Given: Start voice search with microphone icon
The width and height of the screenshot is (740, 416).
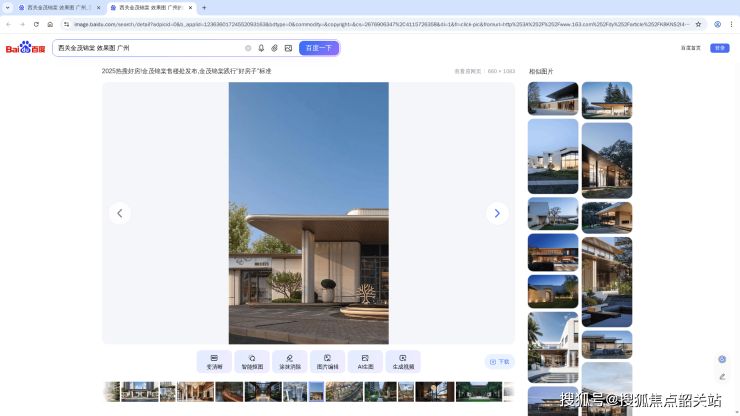Looking at the screenshot, I should [x=261, y=48].
